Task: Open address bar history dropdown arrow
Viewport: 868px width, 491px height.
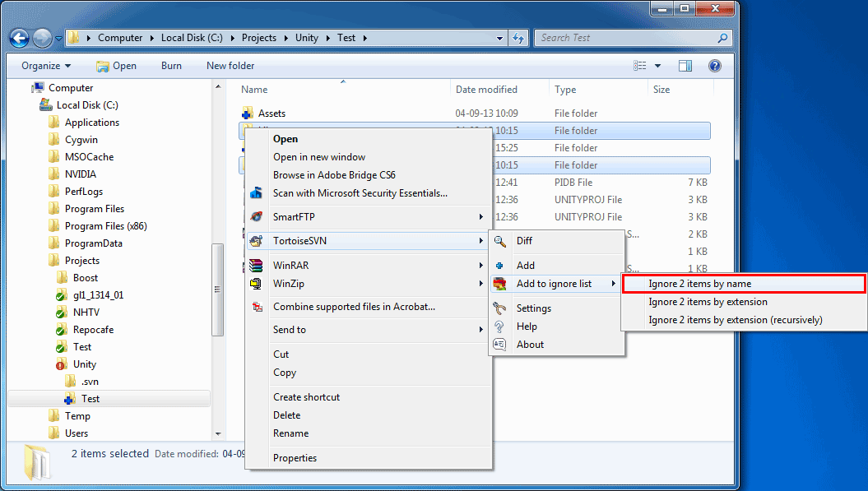Action: coord(499,38)
